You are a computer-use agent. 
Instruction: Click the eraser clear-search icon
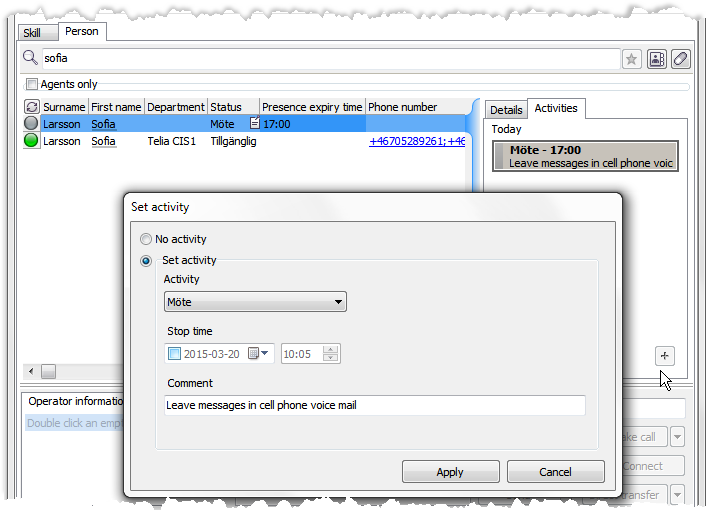[680, 59]
